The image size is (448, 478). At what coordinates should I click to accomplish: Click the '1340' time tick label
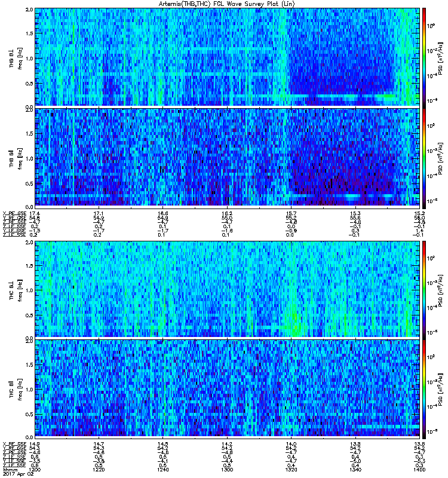355,470
